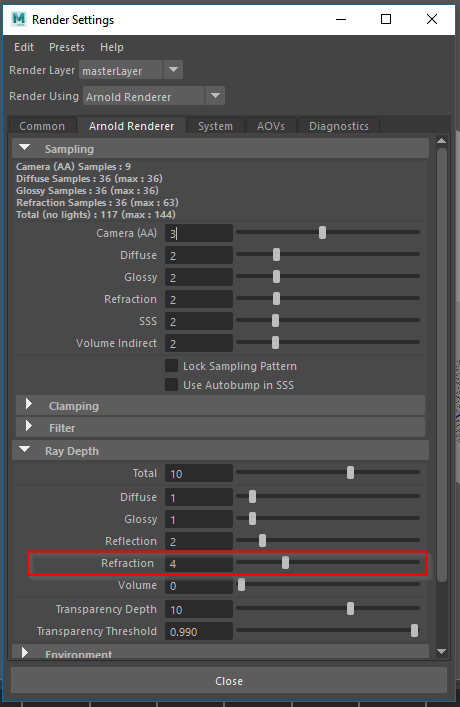460x707 pixels.
Task: Click the Ray Depth Glossy value field
Action: (x=199, y=519)
